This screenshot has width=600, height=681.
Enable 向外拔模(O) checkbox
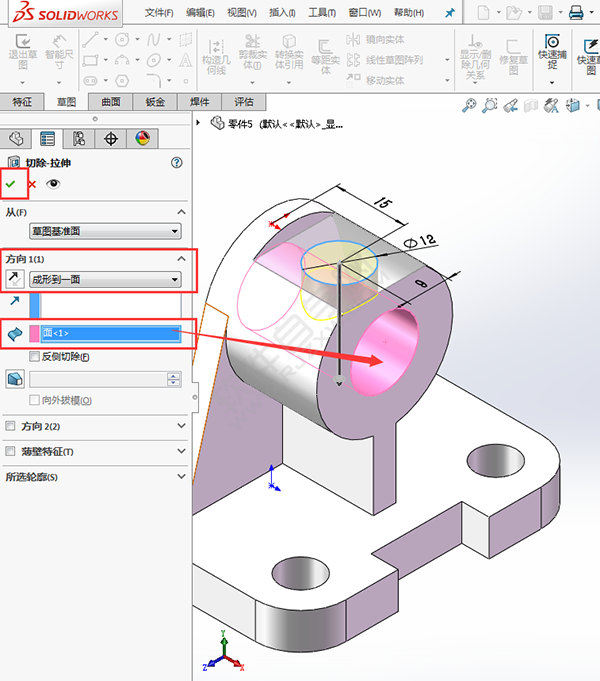click(34, 400)
